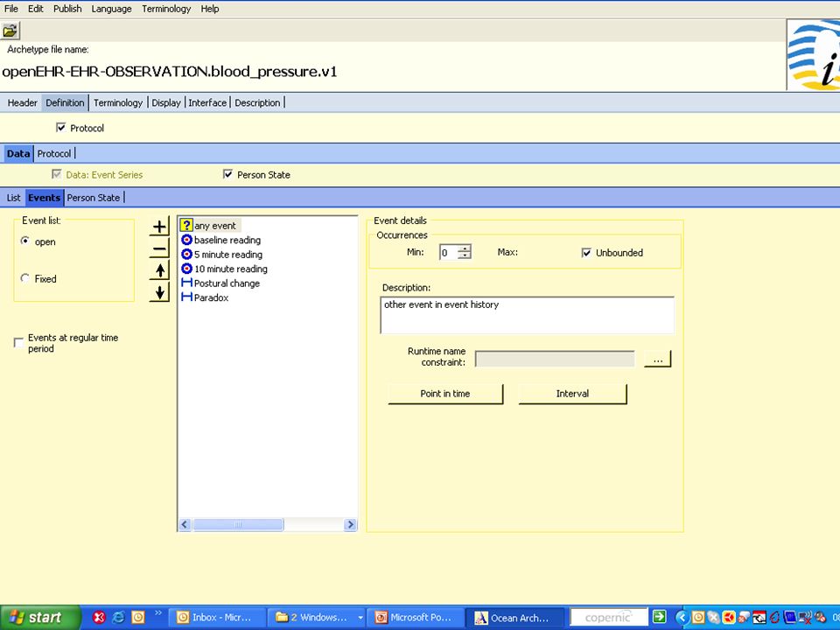Screen dimensions: 840x630
Task: Toggle the Protocol checkbox
Action: pyautogui.click(x=61, y=128)
